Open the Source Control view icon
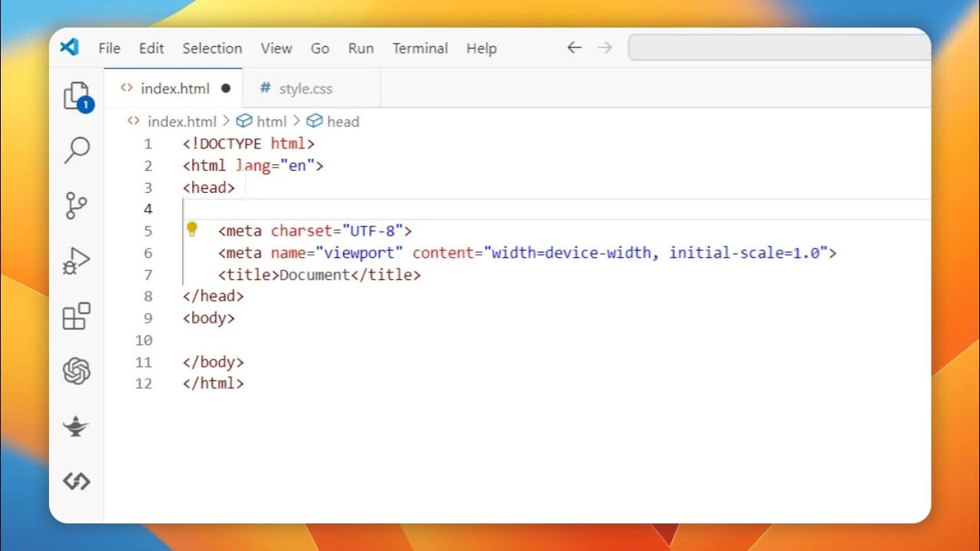The image size is (980, 551). pyautogui.click(x=77, y=205)
